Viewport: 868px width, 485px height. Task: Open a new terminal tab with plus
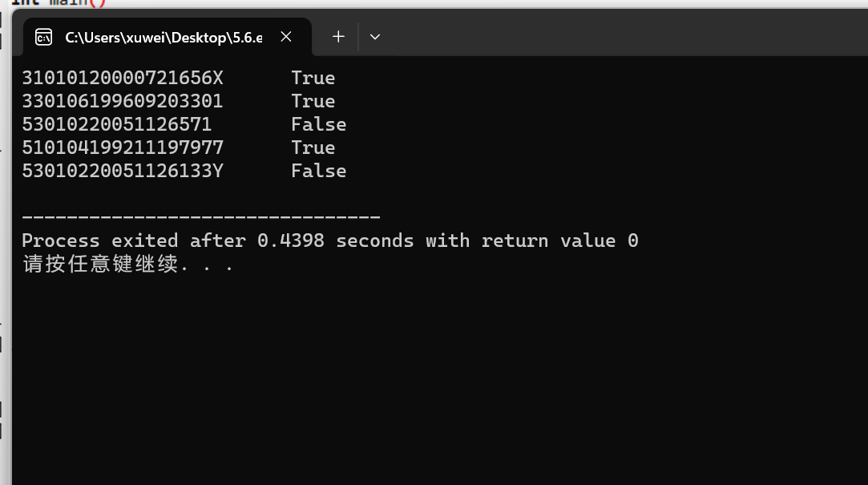point(338,37)
